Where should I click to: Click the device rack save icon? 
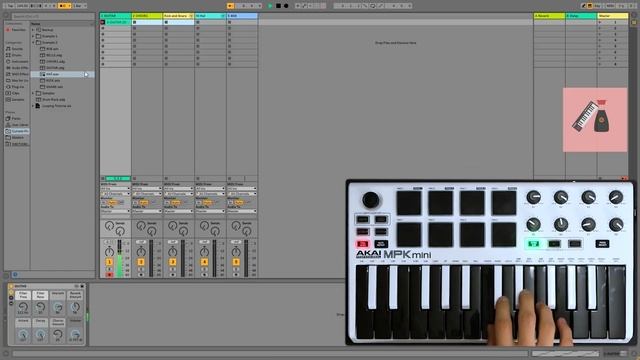point(82,286)
